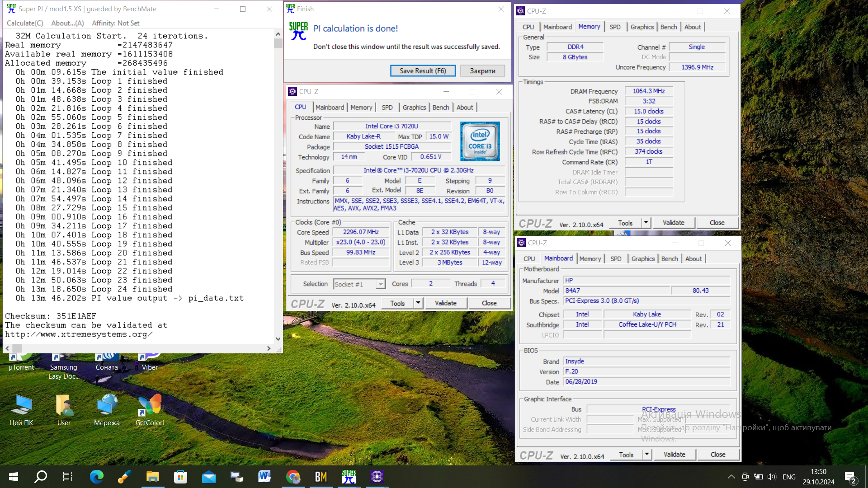Open taskbar Search

(41, 477)
